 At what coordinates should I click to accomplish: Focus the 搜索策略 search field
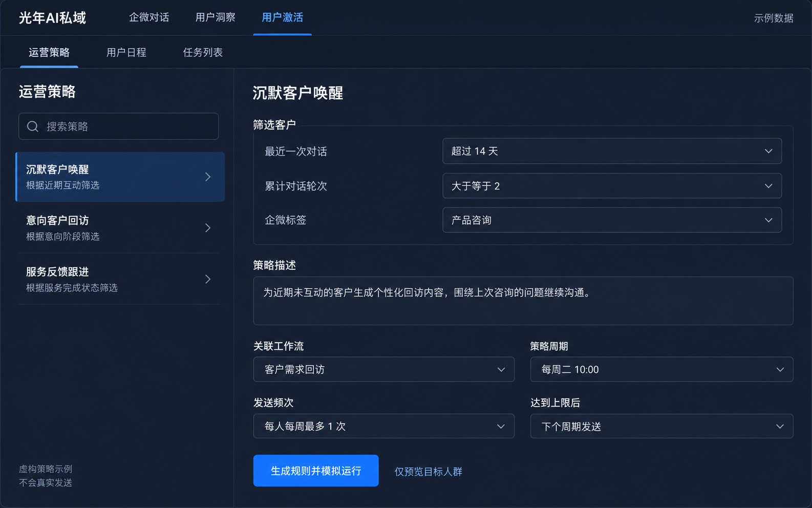(x=119, y=126)
